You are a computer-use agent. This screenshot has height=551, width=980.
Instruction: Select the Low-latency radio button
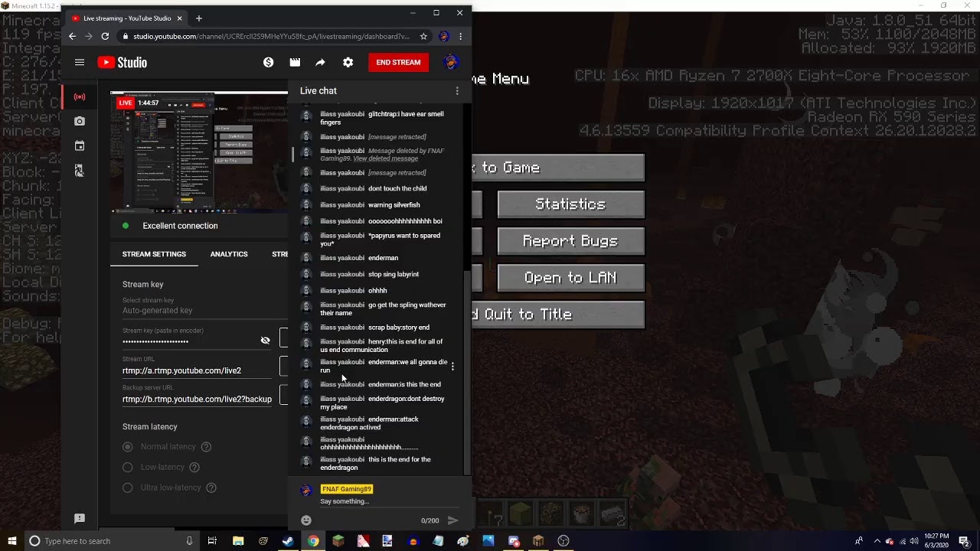[x=128, y=468]
